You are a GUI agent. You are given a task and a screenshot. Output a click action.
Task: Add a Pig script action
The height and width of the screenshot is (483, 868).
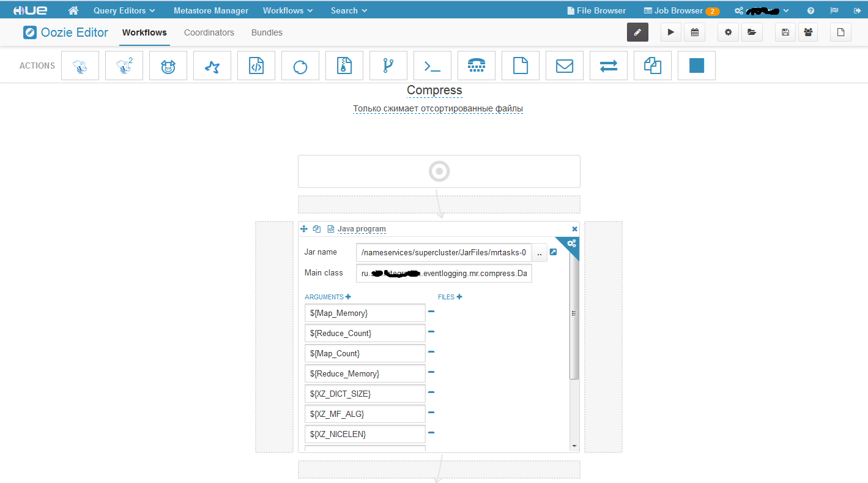pyautogui.click(x=168, y=66)
